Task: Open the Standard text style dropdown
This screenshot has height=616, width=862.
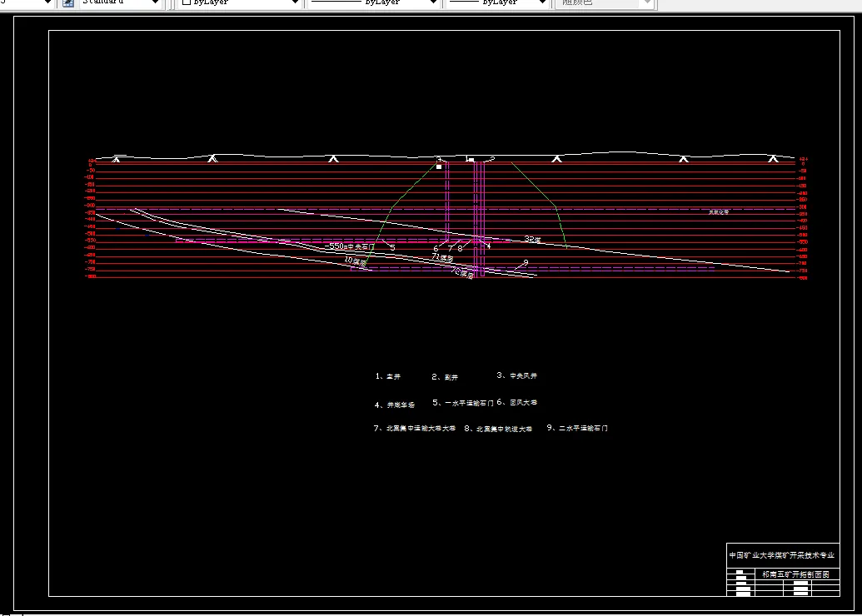Action: coord(120,2)
